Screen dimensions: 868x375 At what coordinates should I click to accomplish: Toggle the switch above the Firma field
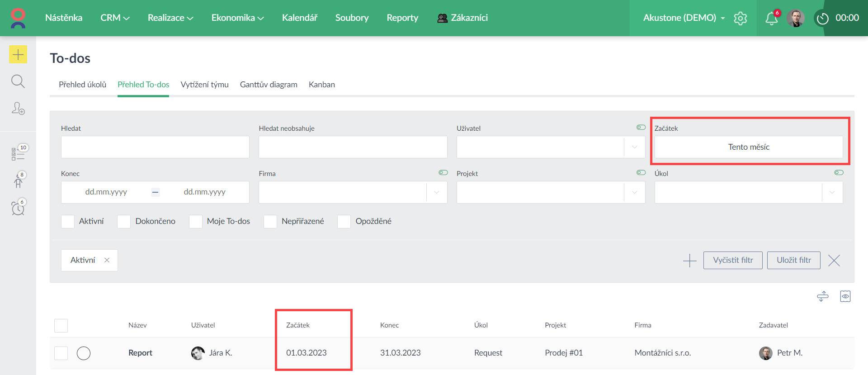pos(443,172)
